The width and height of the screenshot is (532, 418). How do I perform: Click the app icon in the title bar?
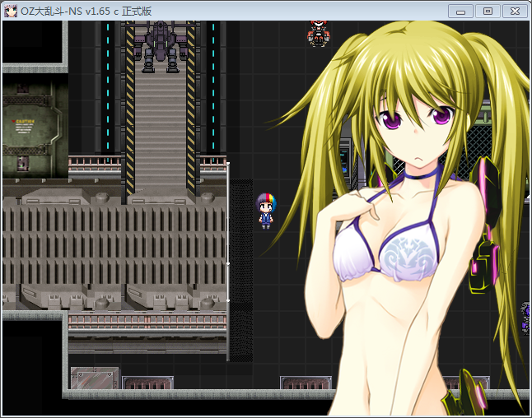click(x=11, y=12)
